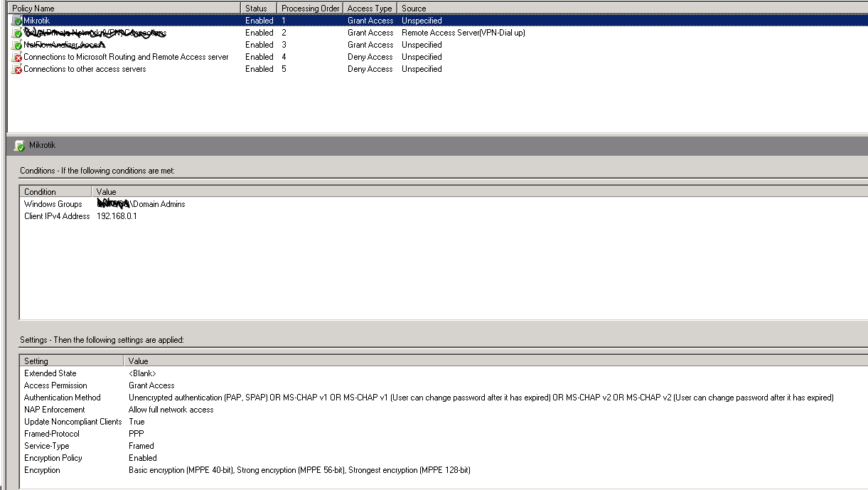Select the NAP Enforcement setting
This screenshot has height=490, width=868.
coord(54,410)
